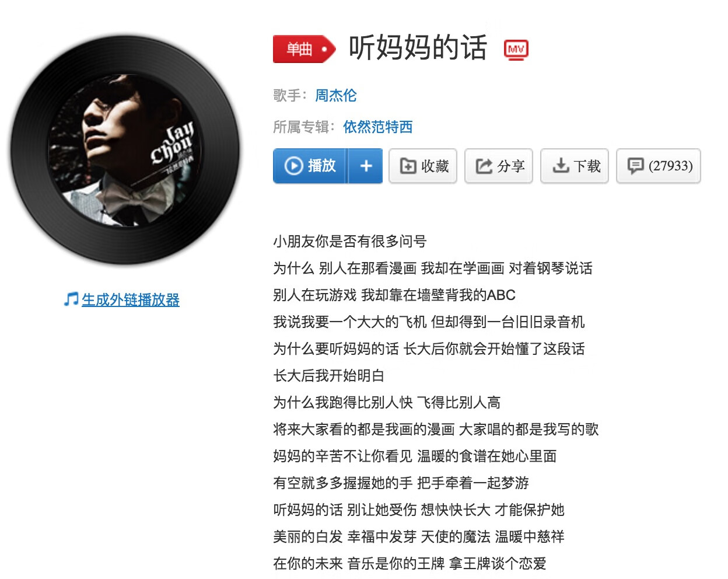Image resolution: width=728 pixels, height=579 pixels.
Task: Click the song title 听妈妈的话
Action: coord(418,48)
